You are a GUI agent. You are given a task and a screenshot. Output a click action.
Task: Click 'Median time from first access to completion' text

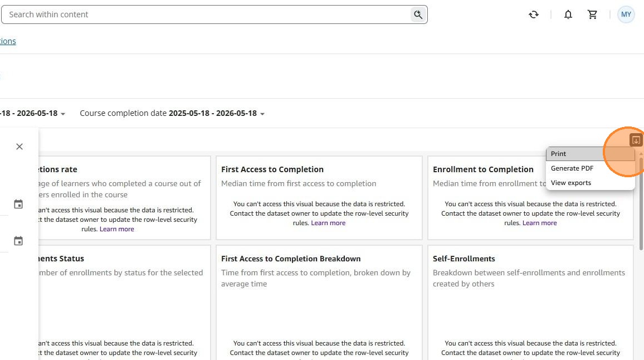click(299, 183)
